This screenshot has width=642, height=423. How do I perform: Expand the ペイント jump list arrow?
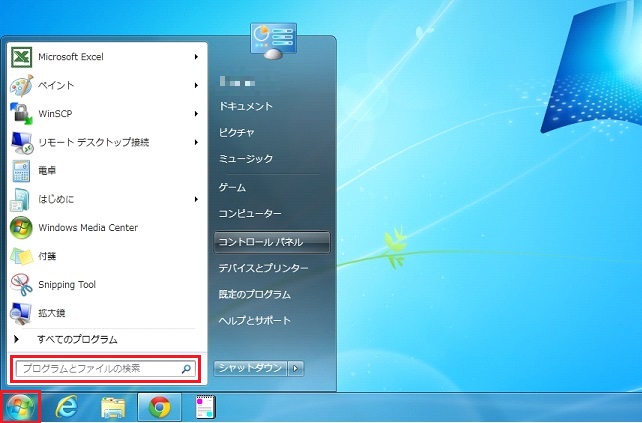point(197,85)
